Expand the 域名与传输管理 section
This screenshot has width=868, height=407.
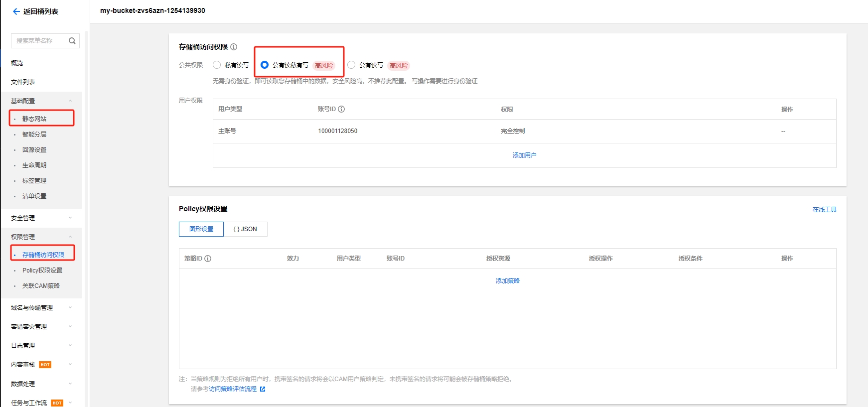70,307
